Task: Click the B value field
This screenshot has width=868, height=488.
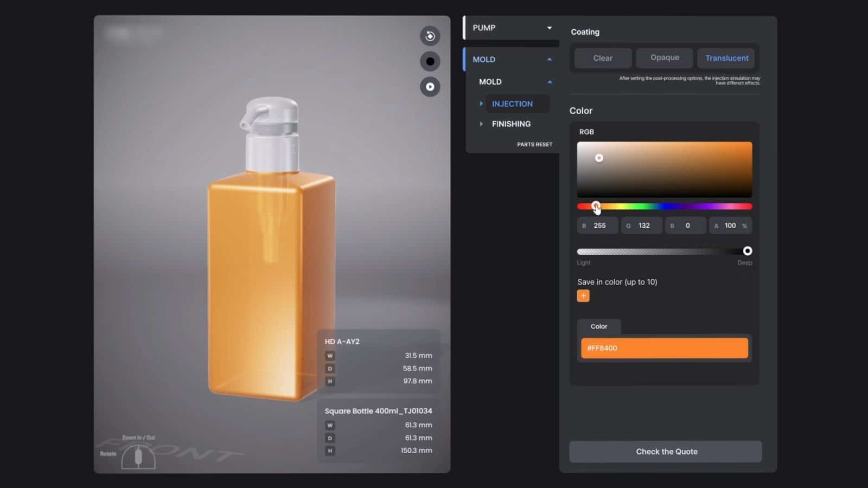Action: point(686,226)
